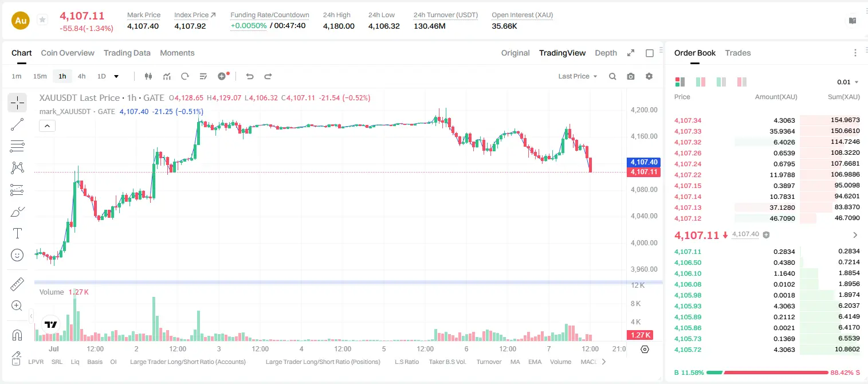
Task: Open the guide book icon at top right
Action: pos(853,21)
